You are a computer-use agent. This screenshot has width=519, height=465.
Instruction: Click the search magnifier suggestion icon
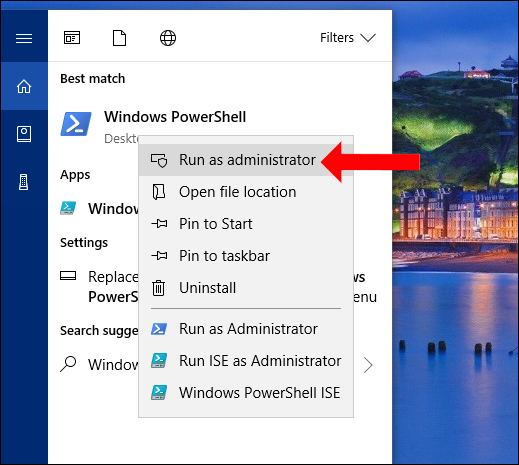click(68, 364)
